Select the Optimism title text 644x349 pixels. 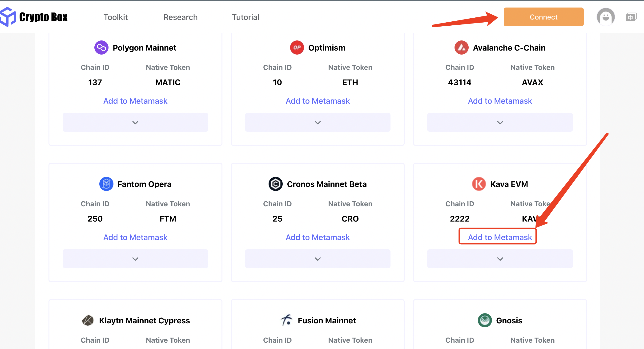(x=327, y=48)
